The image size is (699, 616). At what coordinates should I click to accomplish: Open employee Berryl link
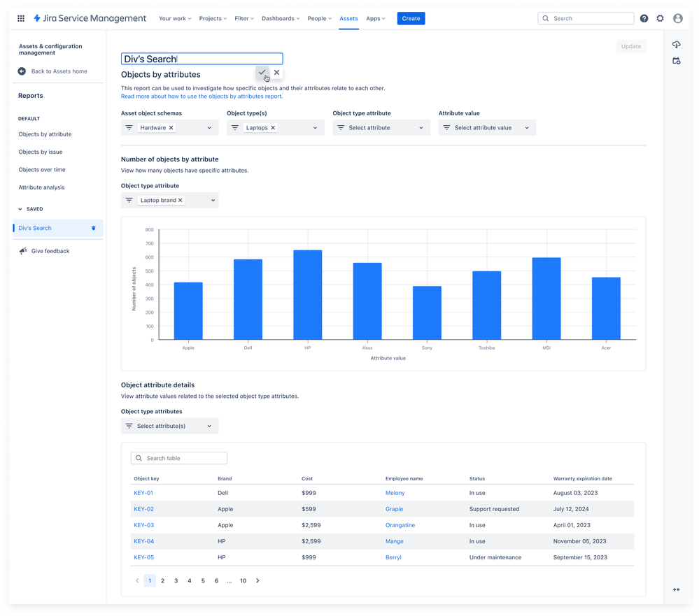tap(393, 557)
